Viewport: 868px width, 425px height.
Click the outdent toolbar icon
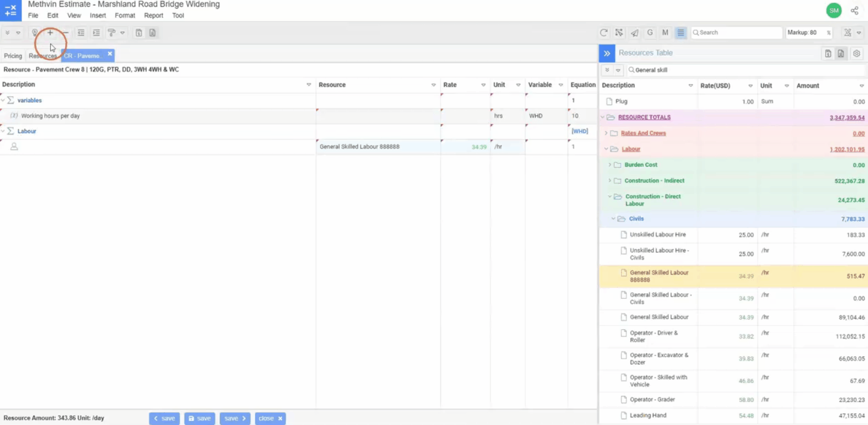81,33
